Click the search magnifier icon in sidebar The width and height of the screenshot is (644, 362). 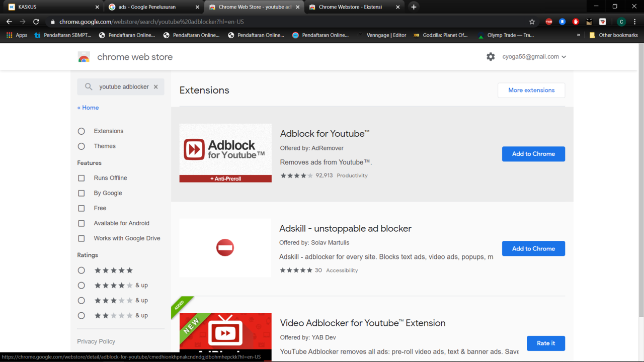pyautogui.click(x=89, y=86)
